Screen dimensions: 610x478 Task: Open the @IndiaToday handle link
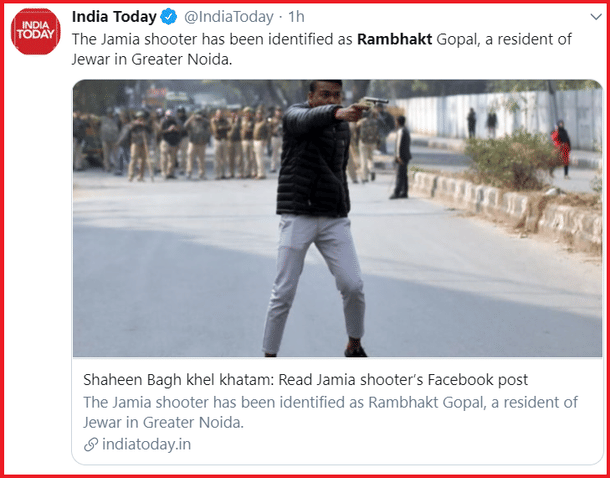coord(228,18)
